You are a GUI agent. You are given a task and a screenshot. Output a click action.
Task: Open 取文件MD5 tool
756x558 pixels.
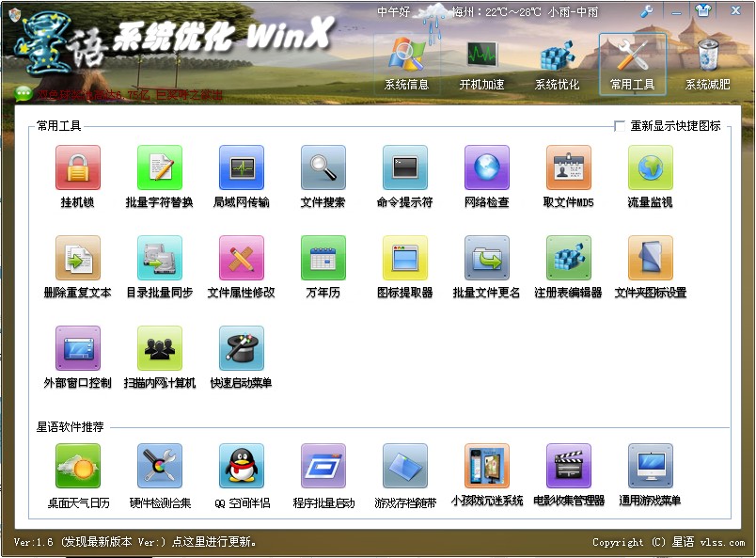pyautogui.click(x=569, y=168)
